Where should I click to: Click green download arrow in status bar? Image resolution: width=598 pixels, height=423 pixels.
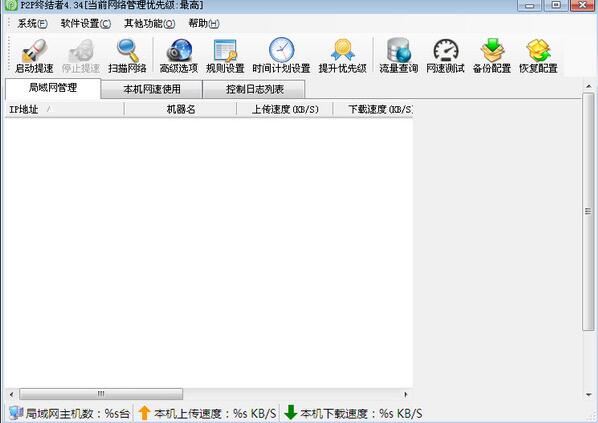click(x=291, y=413)
